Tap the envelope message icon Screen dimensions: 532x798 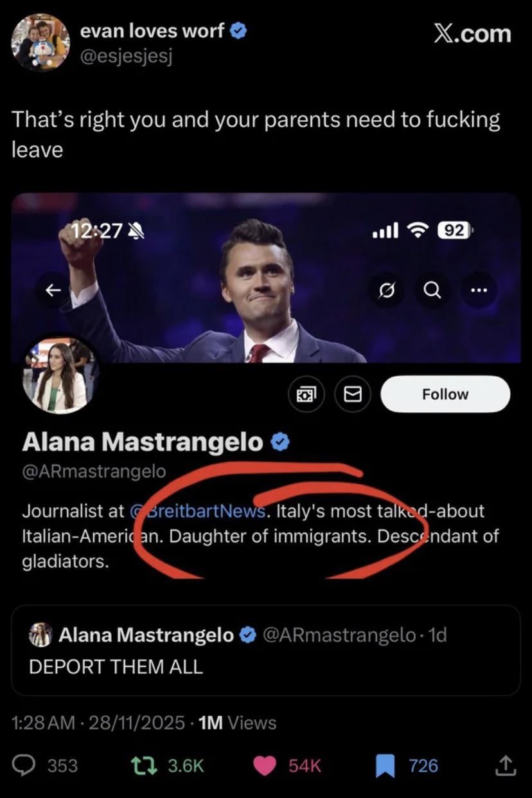353,394
